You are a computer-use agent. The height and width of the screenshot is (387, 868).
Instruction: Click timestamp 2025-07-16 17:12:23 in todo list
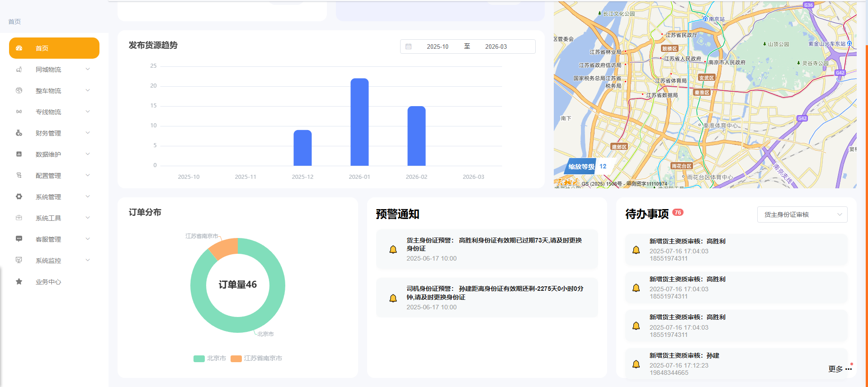(x=679, y=365)
